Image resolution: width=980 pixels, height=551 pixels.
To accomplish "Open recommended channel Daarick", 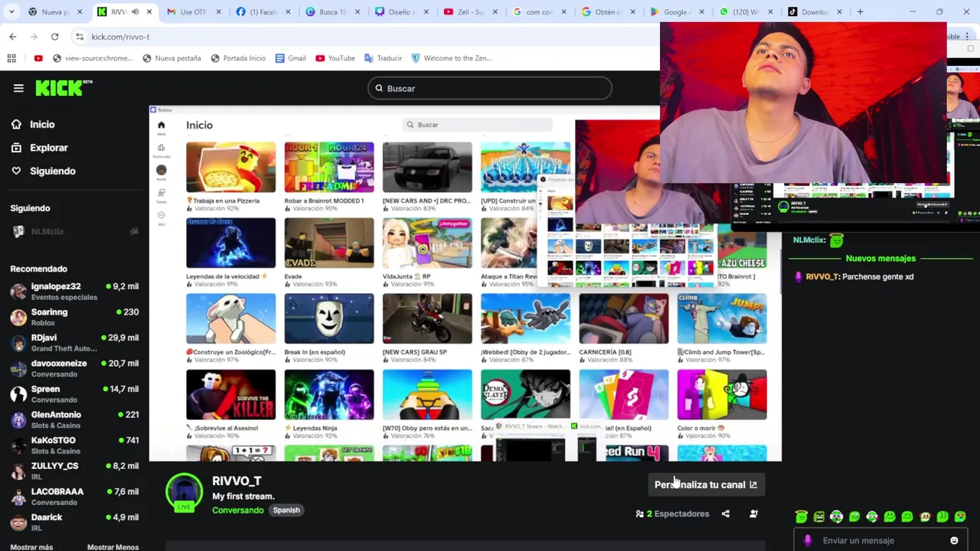I will pos(74,522).
